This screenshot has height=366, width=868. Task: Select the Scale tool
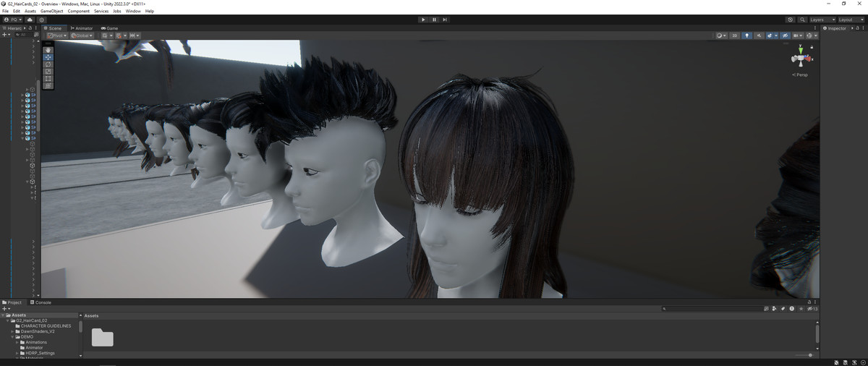point(48,72)
